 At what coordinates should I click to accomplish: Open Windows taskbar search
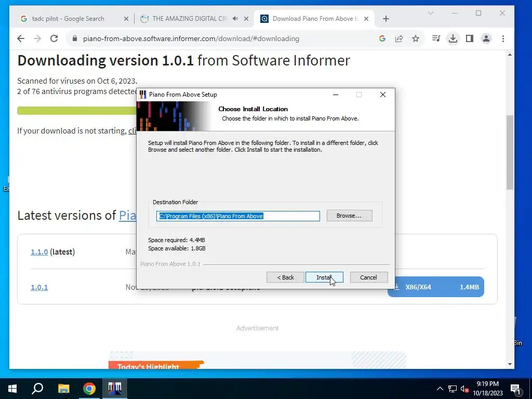[x=37, y=389]
